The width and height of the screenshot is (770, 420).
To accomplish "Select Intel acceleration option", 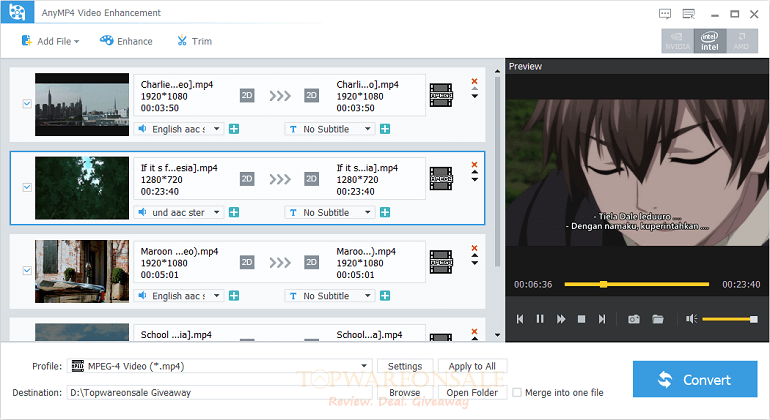I will click(710, 41).
